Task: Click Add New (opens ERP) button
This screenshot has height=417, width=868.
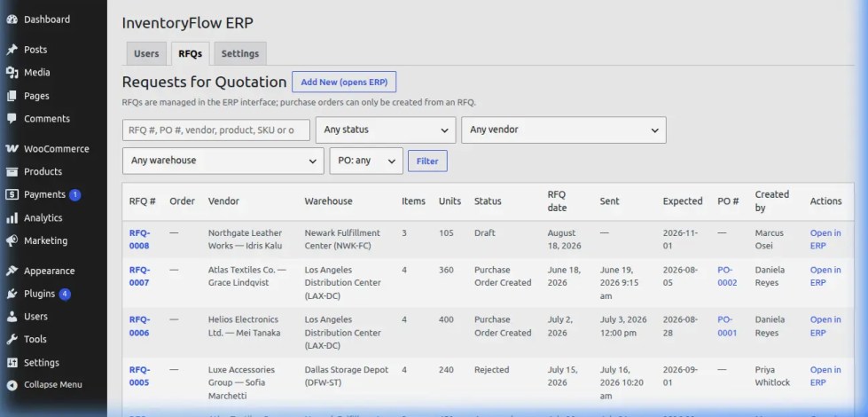Action: [x=344, y=82]
